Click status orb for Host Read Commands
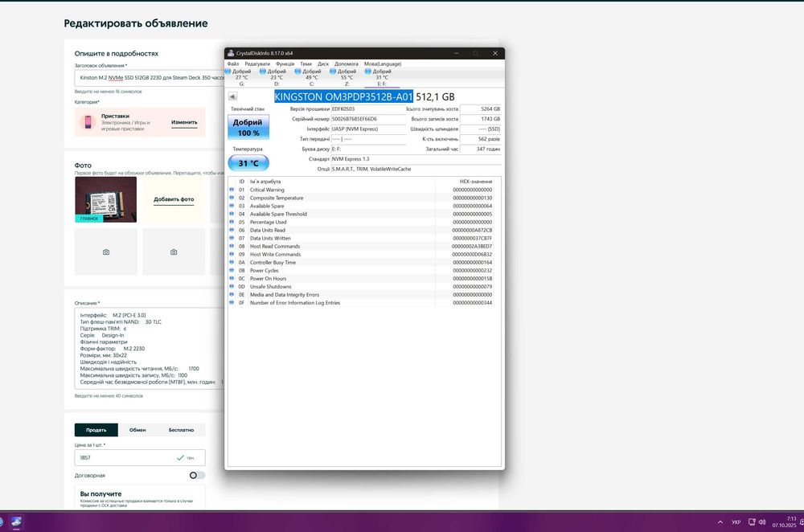Screen dimensions: 804x532 (232, 246)
